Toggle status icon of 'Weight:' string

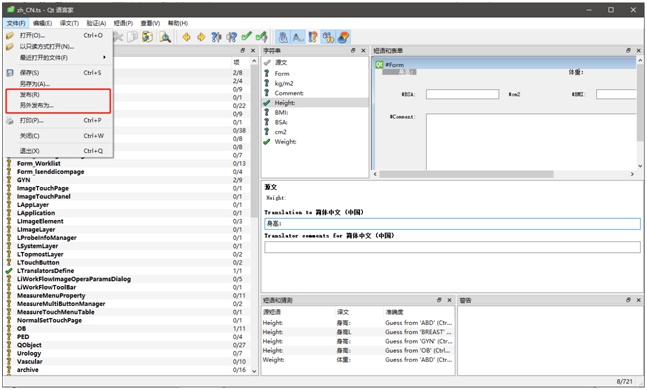pos(267,142)
